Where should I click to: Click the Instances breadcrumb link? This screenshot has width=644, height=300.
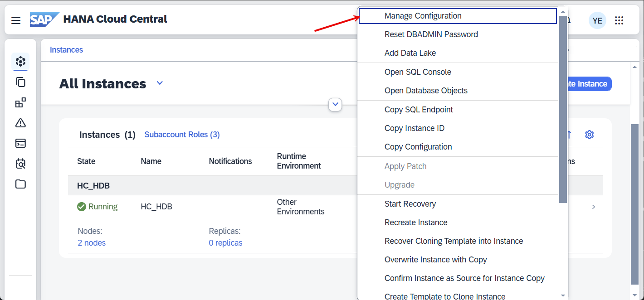(66, 50)
